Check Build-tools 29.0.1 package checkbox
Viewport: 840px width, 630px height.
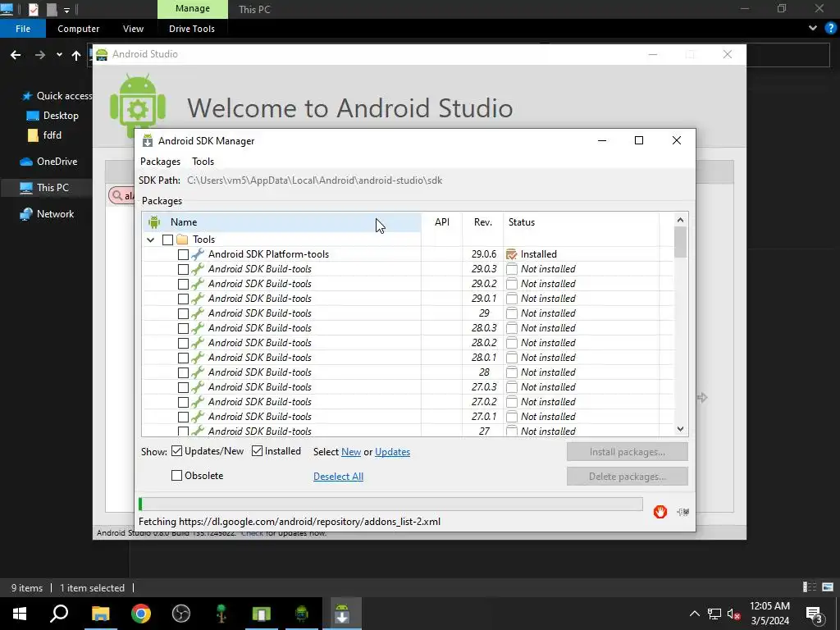pyautogui.click(x=183, y=299)
